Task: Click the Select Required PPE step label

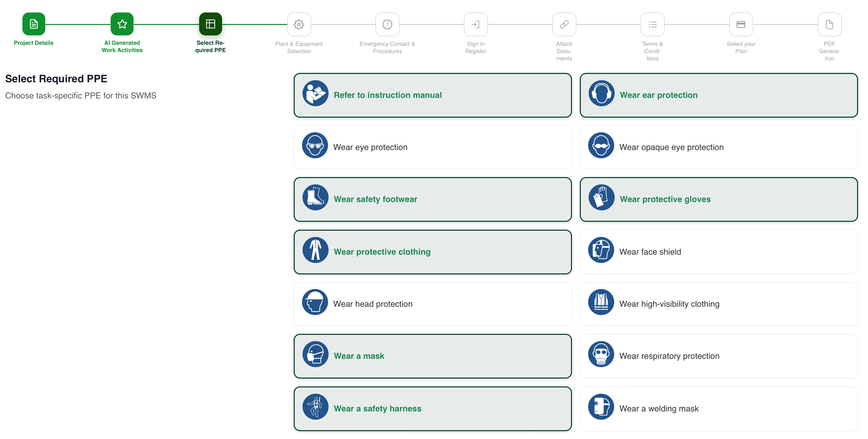Action: pos(211,47)
